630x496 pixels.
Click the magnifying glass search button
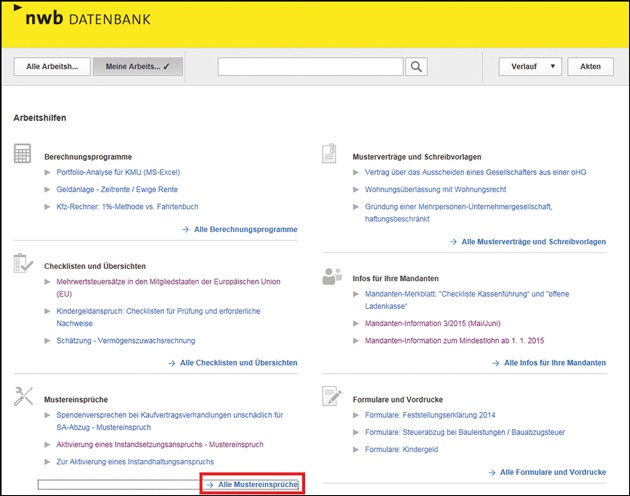[417, 67]
